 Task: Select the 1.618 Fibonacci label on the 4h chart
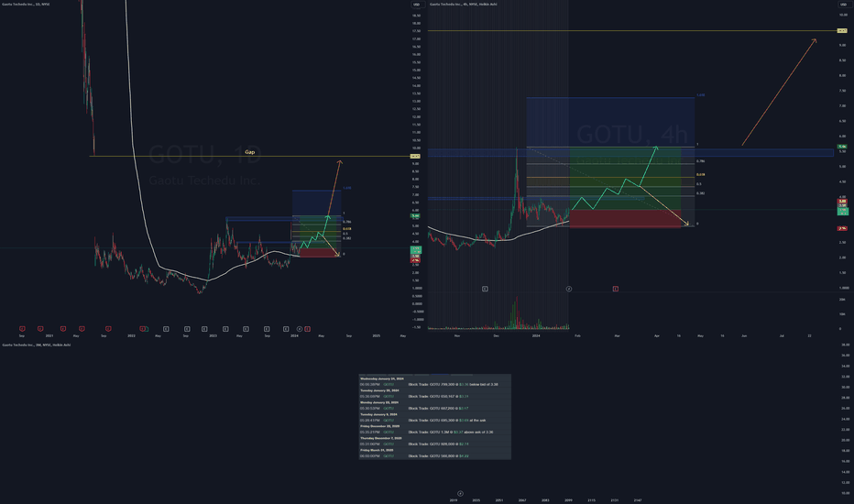pos(700,95)
